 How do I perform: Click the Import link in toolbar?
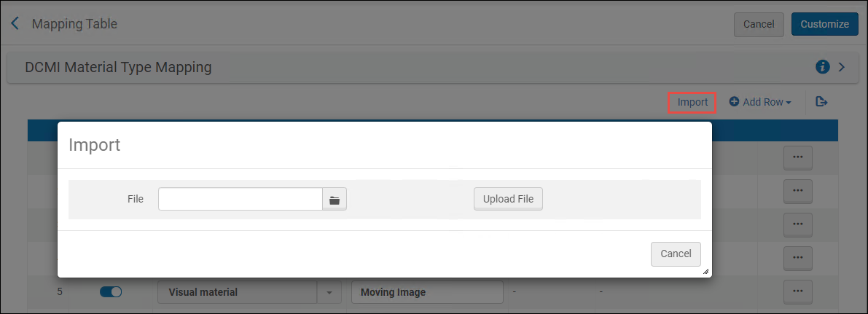click(692, 102)
